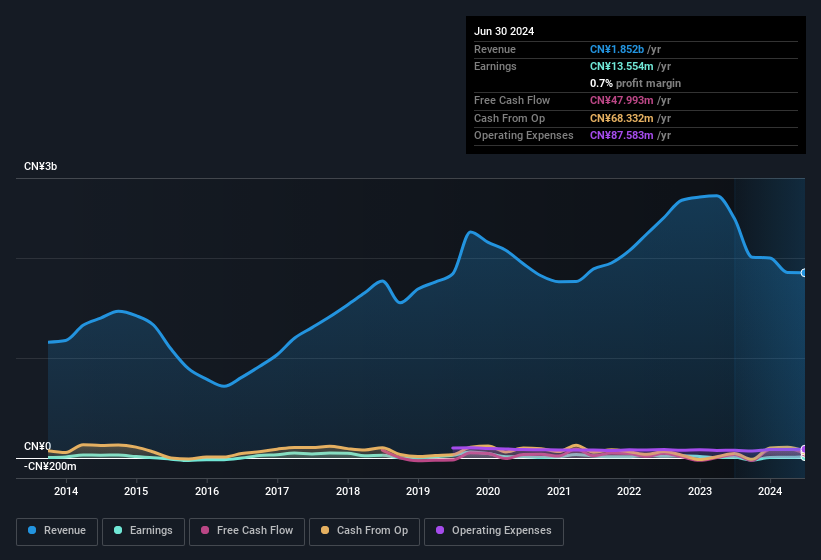Click the 2015 x-axis label
The height and width of the screenshot is (560, 821).
[x=136, y=491]
